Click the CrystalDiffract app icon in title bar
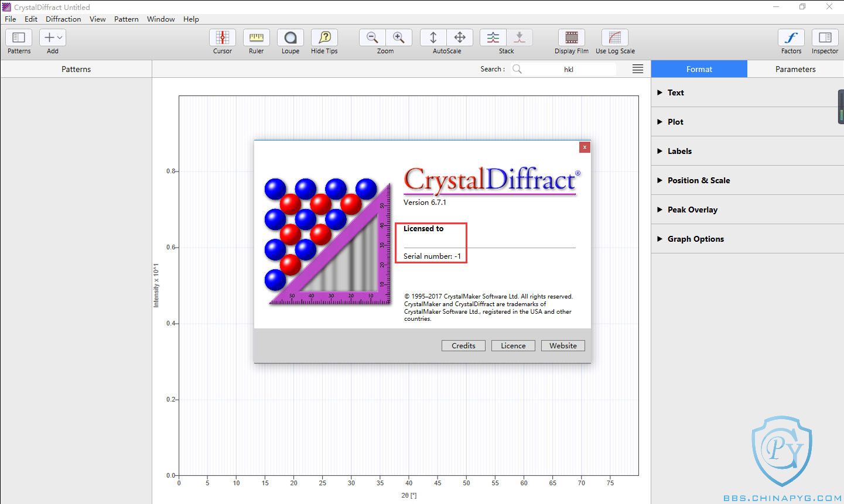This screenshot has height=504, width=844. (x=6, y=7)
